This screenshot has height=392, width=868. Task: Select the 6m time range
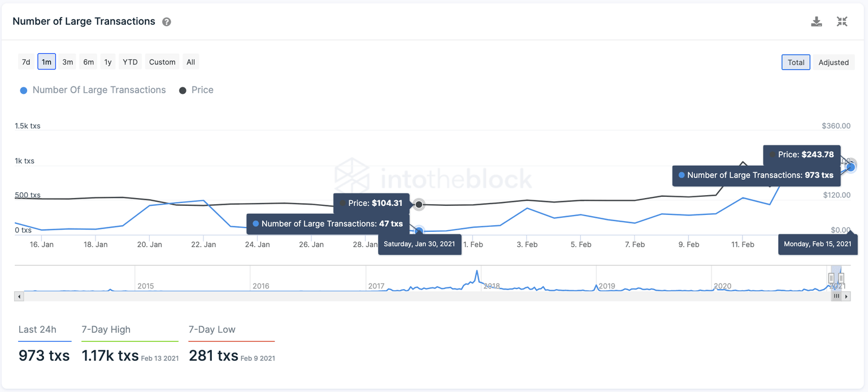[x=88, y=62]
